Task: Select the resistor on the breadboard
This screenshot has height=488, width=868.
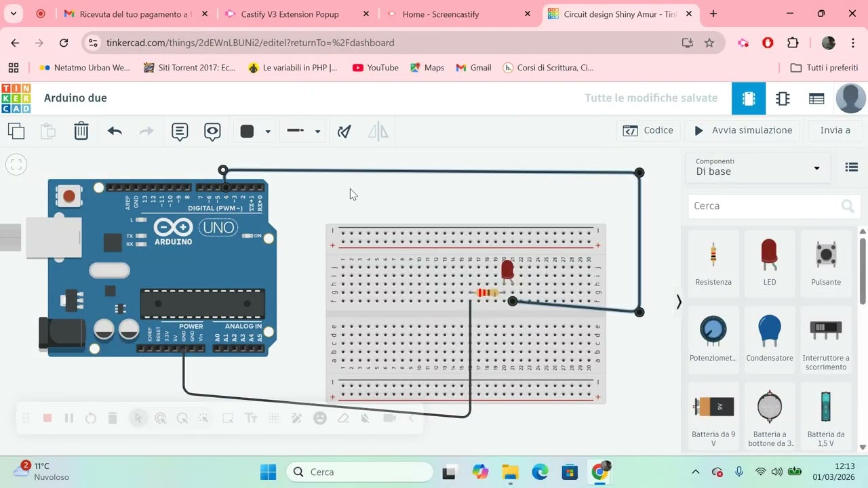Action: point(488,293)
